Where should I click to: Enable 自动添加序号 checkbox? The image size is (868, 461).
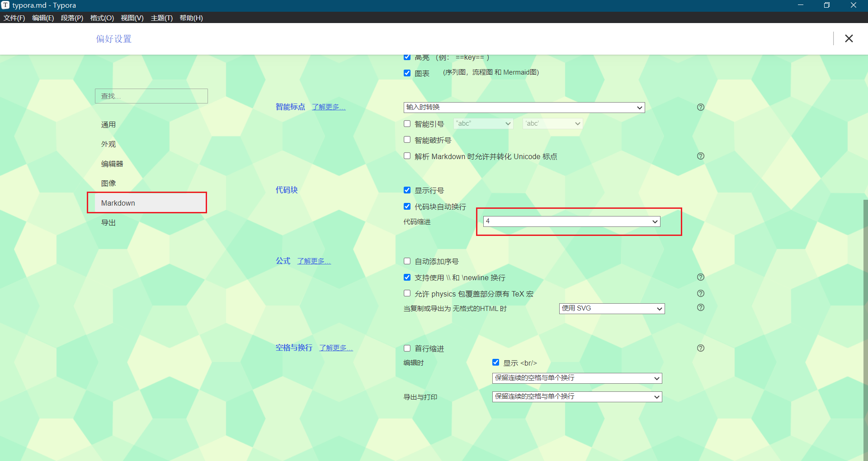point(407,261)
